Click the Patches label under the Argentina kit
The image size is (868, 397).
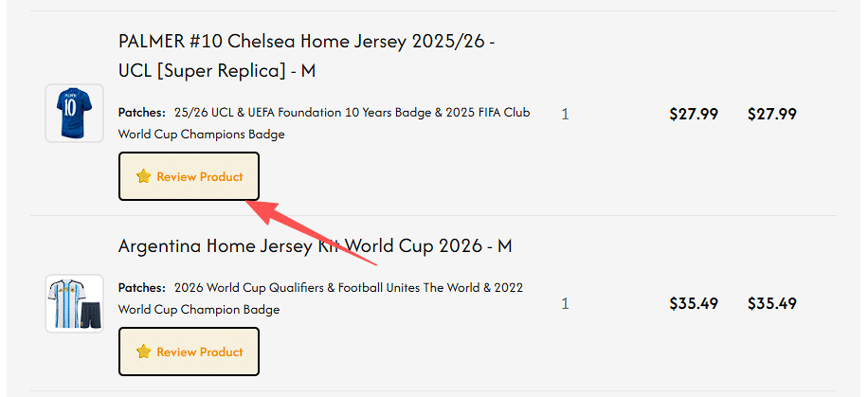tap(141, 287)
